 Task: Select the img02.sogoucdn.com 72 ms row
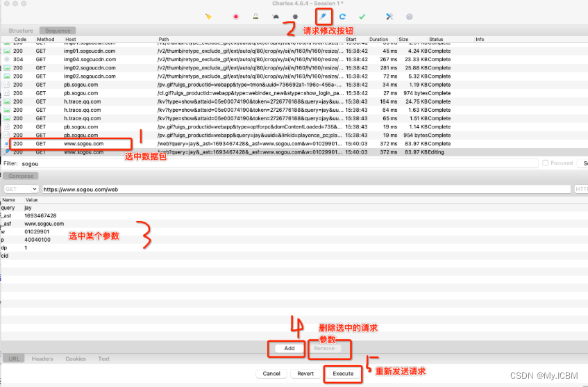click(294, 76)
